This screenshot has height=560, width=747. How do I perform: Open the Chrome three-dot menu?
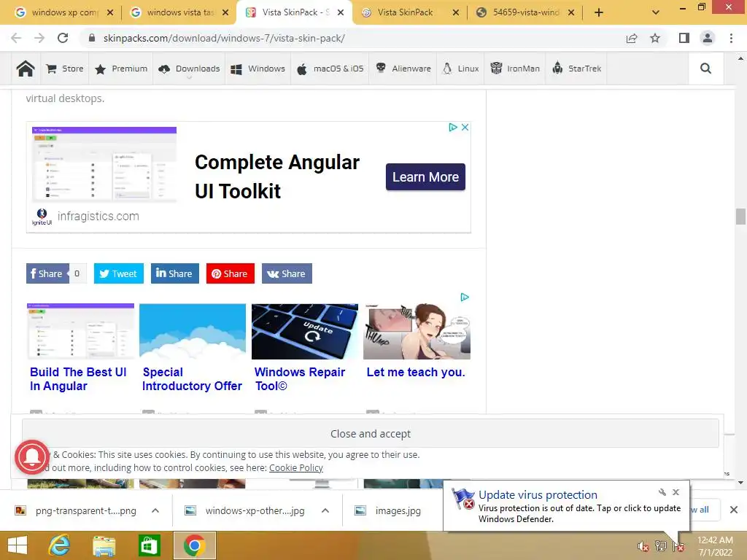pyautogui.click(x=731, y=38)
